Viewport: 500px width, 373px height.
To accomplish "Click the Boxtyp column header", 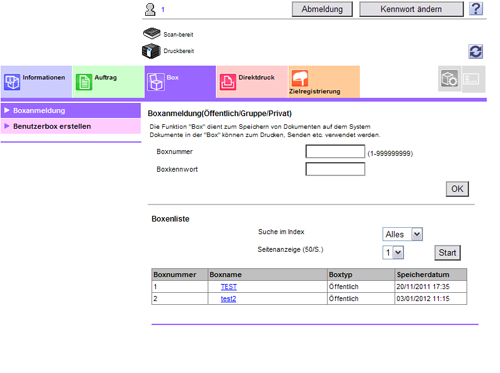I will pyautogui.click(x=361, y=275).
